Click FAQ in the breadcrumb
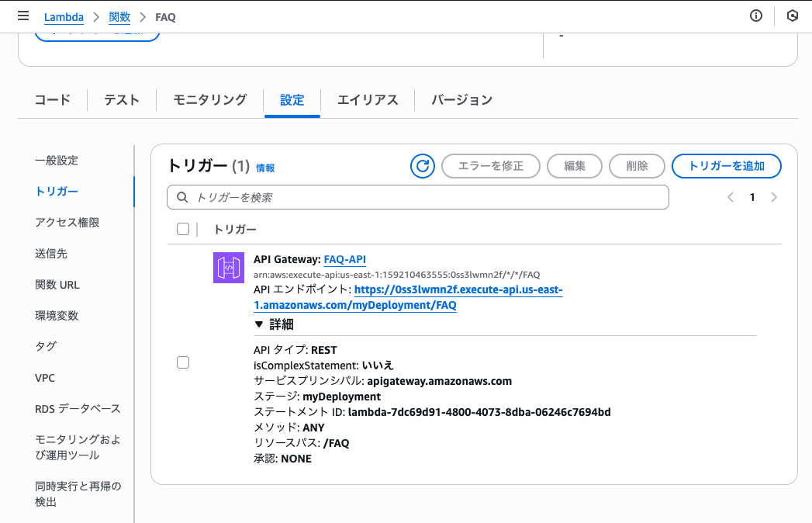812x523 pixels. 166,17
